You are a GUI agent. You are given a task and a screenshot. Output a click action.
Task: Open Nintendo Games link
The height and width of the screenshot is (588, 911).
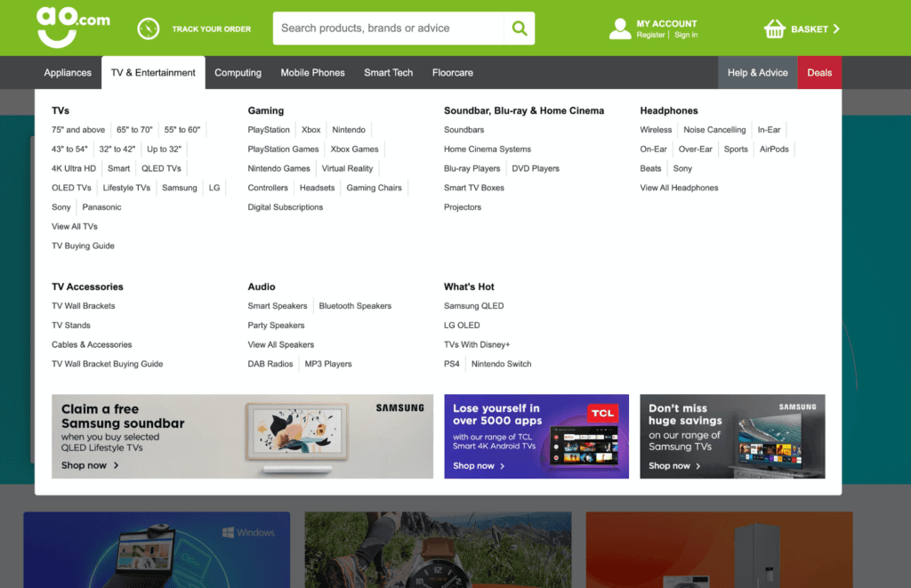coord(278,168)
